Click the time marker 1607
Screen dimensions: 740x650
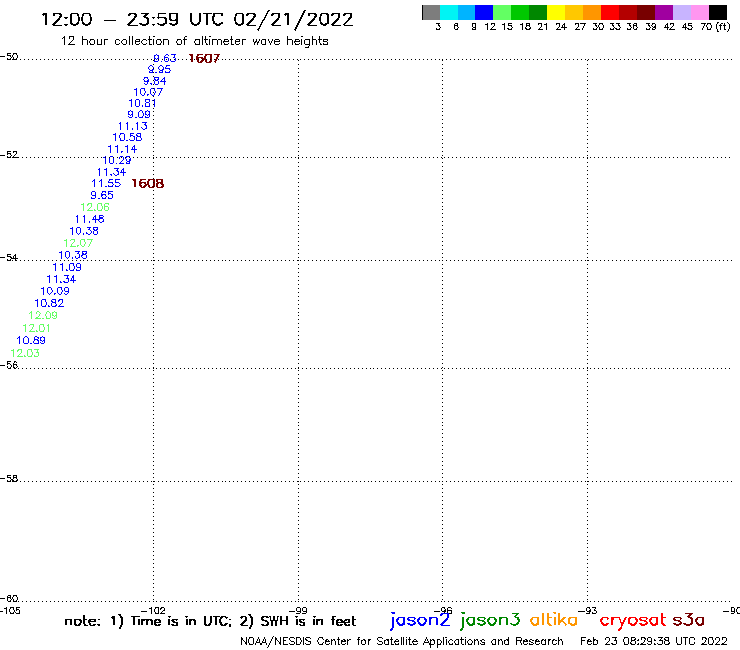[x=204, y=59]
